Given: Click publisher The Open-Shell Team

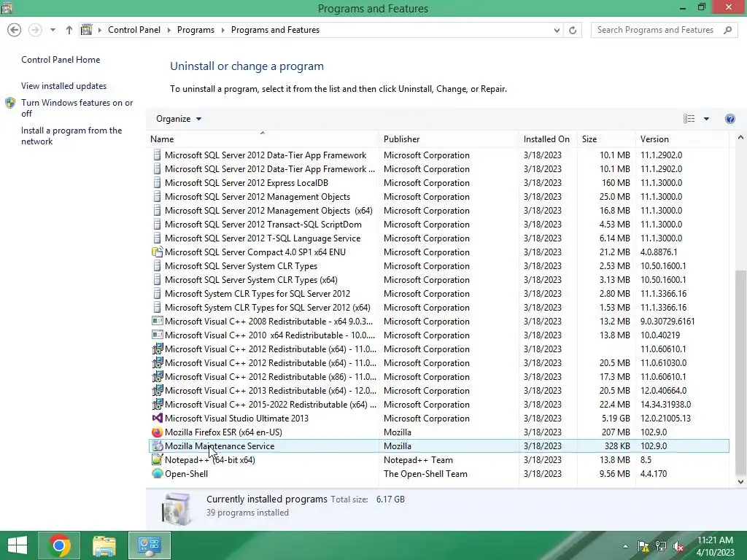Looking at the screenshot, I should [425, 474].
